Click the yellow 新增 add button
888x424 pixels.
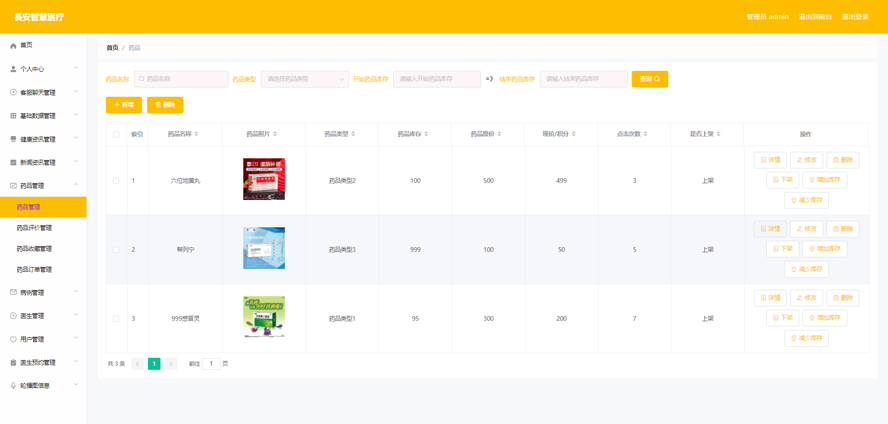tap(124, 105)
